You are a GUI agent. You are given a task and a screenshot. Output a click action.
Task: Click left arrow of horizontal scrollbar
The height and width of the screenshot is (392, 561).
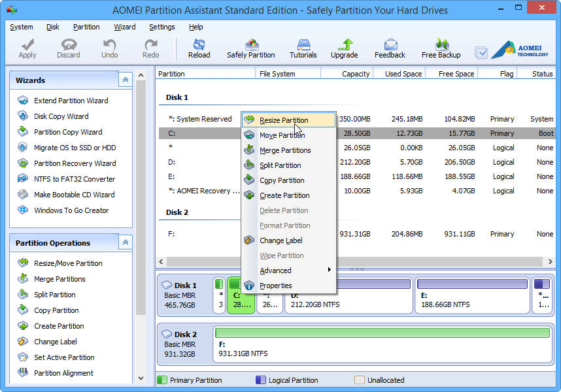161,261
